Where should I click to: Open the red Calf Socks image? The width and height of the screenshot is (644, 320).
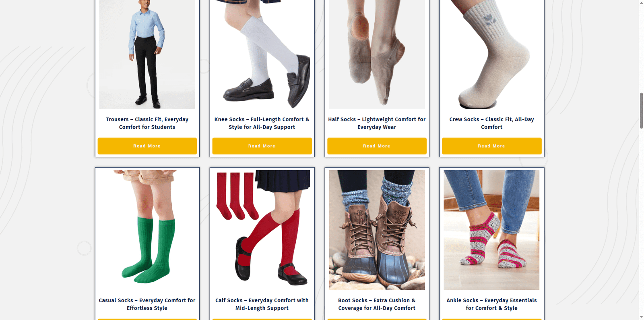click(262, 230)
